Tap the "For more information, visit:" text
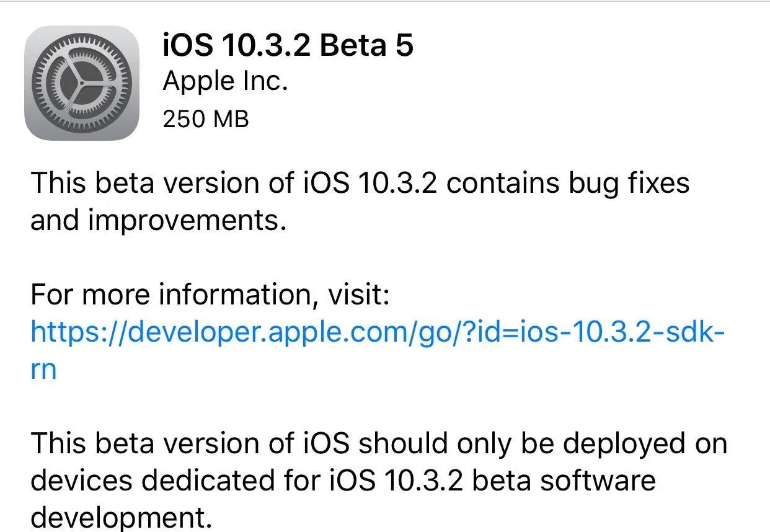Screen dimensions: 770x532 [x=210, y=295]
